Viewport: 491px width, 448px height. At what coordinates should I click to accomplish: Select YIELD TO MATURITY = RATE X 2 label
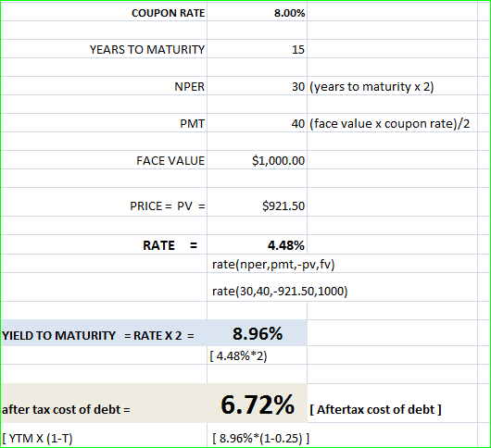click(98, 336)
